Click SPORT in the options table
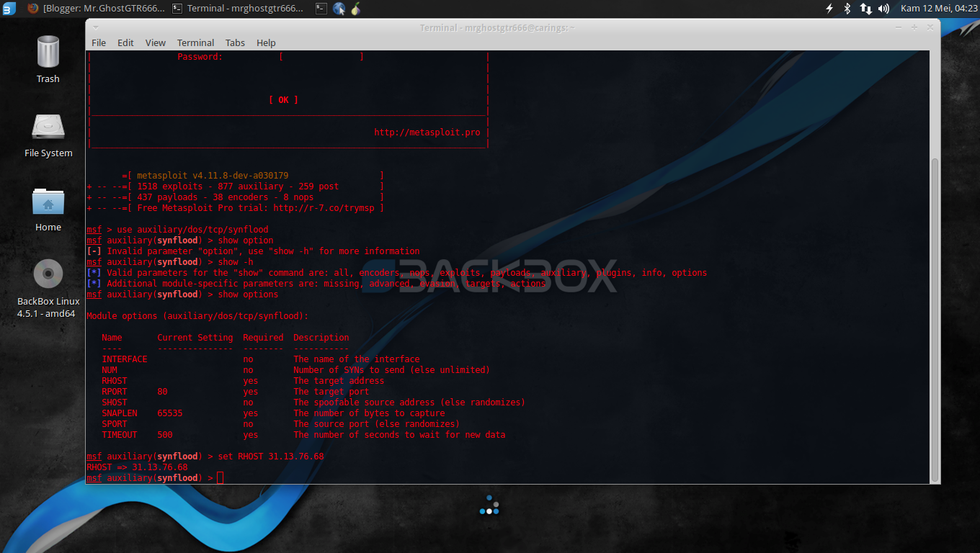Viewport: 980px width, 553px height. [x=114, y=424]
